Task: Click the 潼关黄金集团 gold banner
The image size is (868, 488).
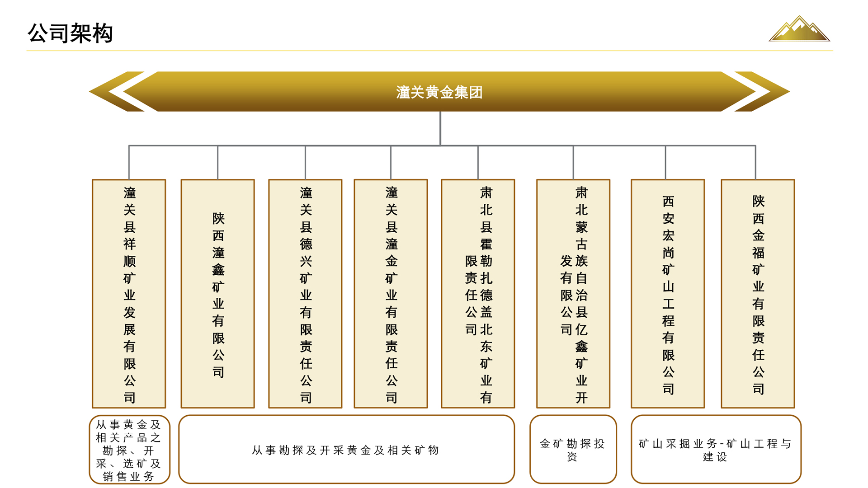Action: 439,92
